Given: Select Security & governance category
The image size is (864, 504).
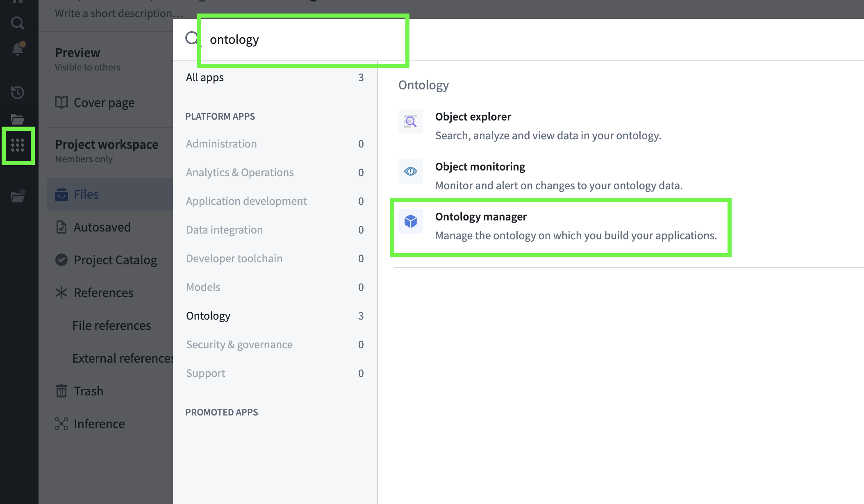Looking at the screenshot, I should tap(239, 345).
